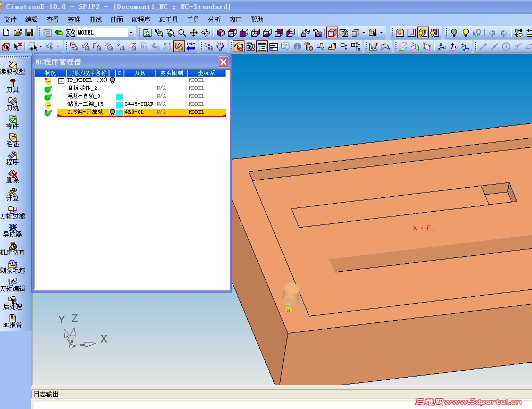
Task: Click the grey light bulb hide icon
Action: click(x=454, y=32)
